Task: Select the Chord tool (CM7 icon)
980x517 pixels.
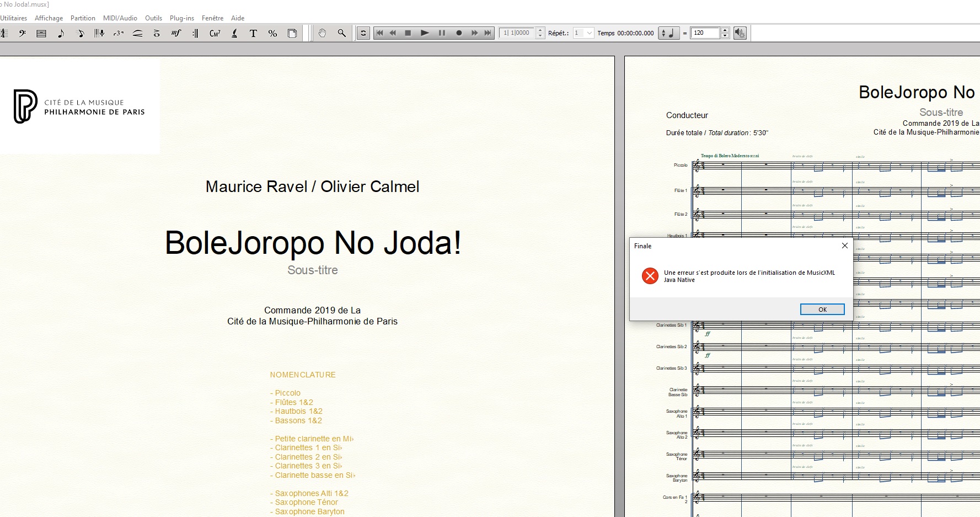Action: (x=215, y=33)
